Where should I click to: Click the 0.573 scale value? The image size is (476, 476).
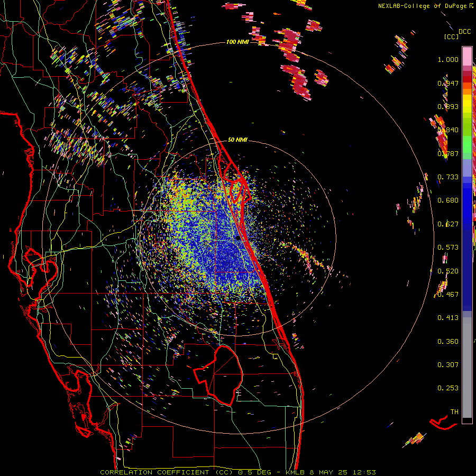448,248
